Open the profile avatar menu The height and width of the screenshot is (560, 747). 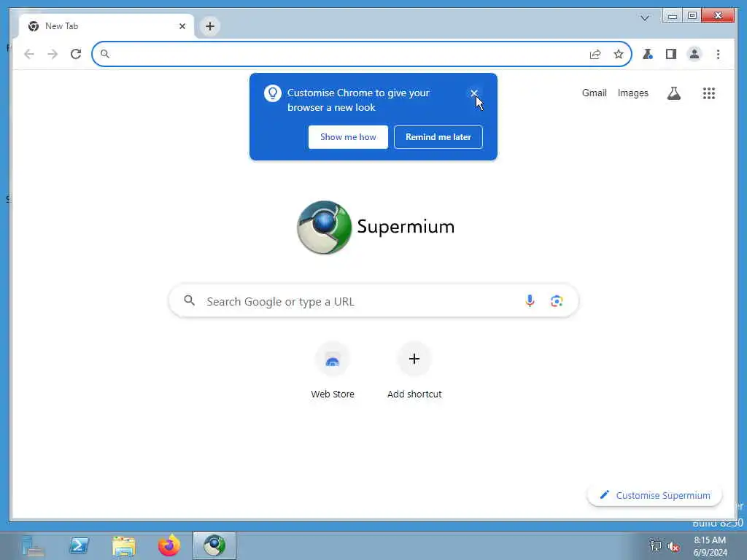[x=694, y=54]
